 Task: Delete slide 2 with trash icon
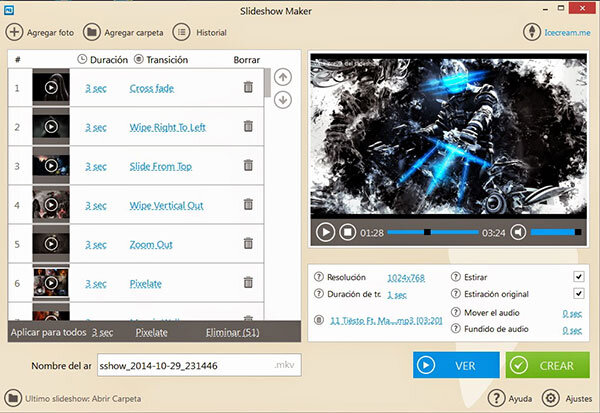pos(248,126)
